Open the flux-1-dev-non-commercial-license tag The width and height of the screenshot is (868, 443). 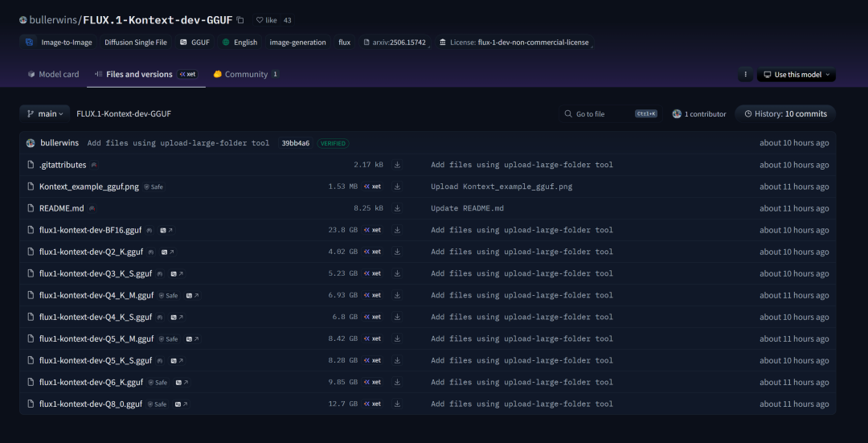pos(515,42)
